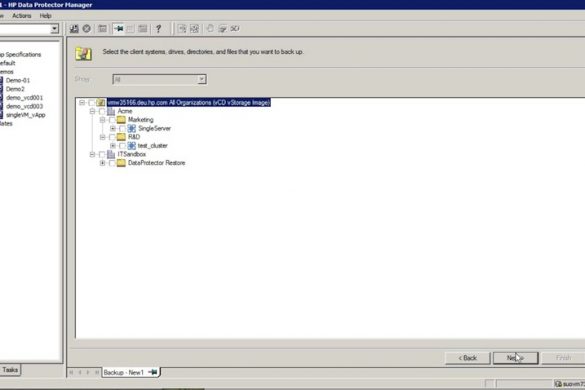Click the abort (circled X) toolbar icon
Screen dimensions: 585x390
87,29
